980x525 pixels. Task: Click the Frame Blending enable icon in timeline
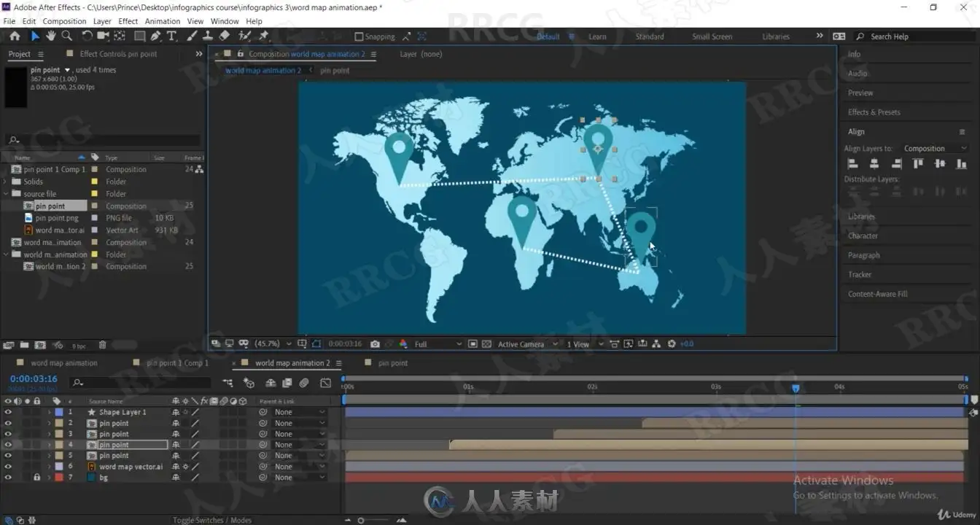(287, 382)
